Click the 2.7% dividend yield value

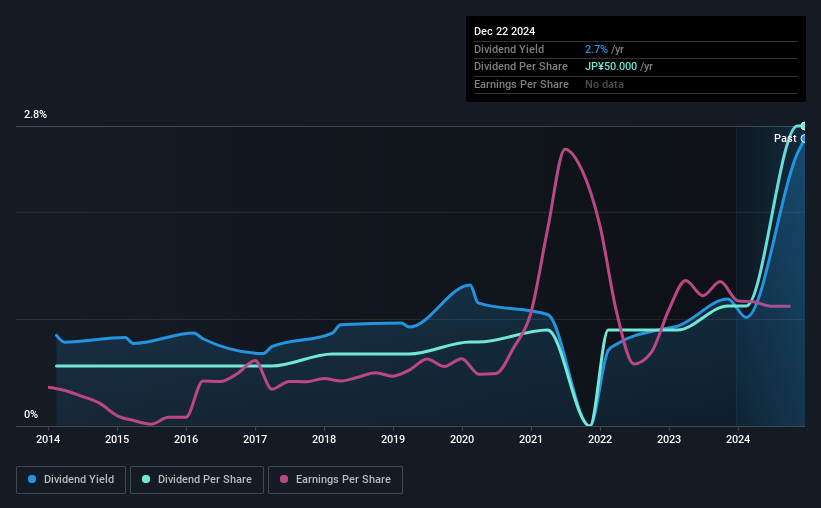596,49
